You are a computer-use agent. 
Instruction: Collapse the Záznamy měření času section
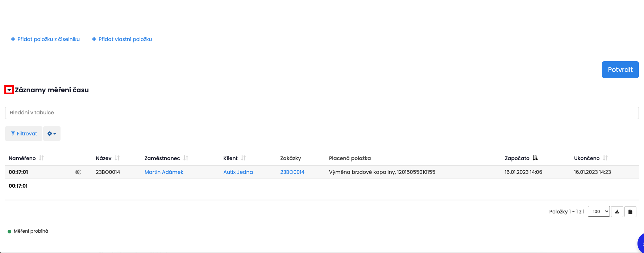click(x=9, y=90)
